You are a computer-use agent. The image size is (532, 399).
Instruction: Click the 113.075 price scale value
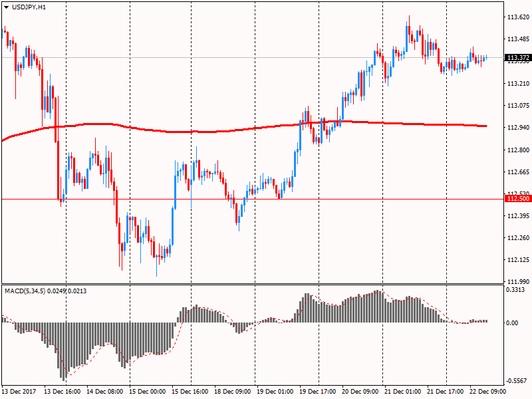[518, 106]
